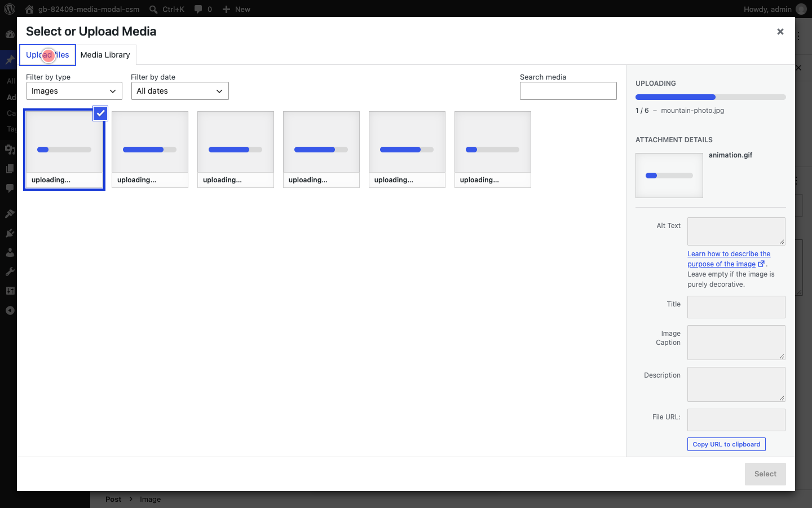Screen dimensions: 812x508
Task: Open the Learn how to describe the purpose link
Action: pyautogui.click(x=729, y=259)
